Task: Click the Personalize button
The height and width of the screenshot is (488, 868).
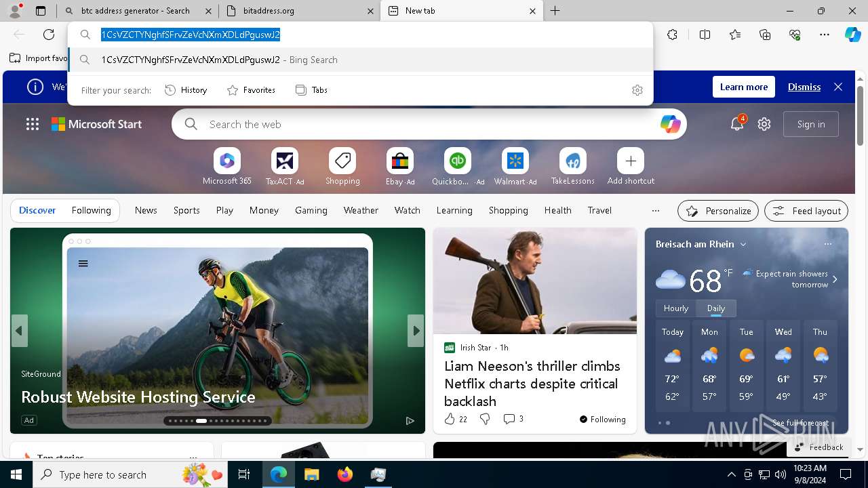Action: pyautogui.click(x=718, y=211)
